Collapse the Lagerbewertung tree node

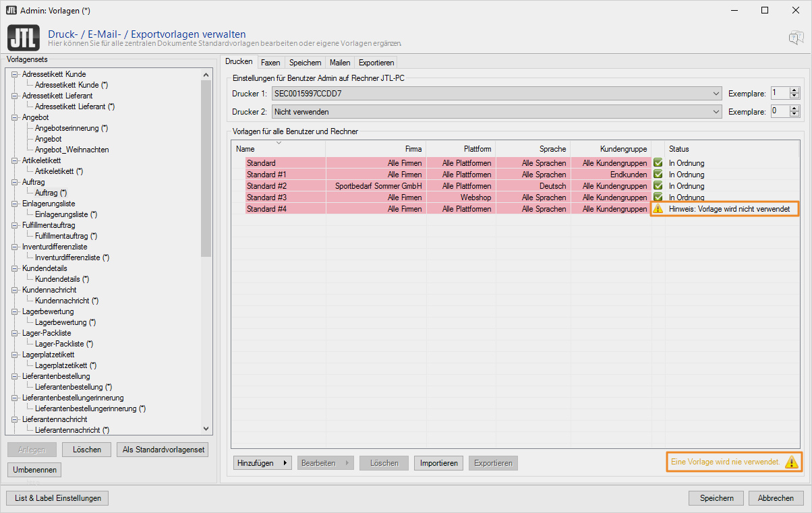(x=15, y=311)
